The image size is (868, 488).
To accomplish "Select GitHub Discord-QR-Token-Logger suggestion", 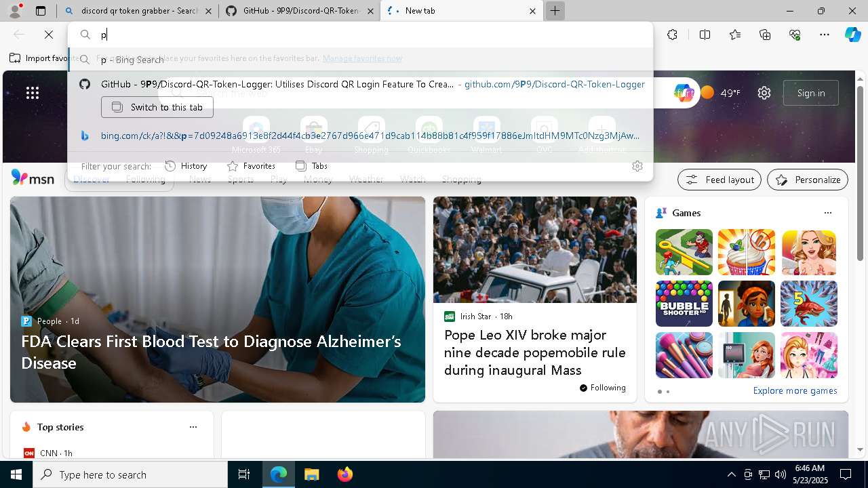I will click(x=360, y=84).
